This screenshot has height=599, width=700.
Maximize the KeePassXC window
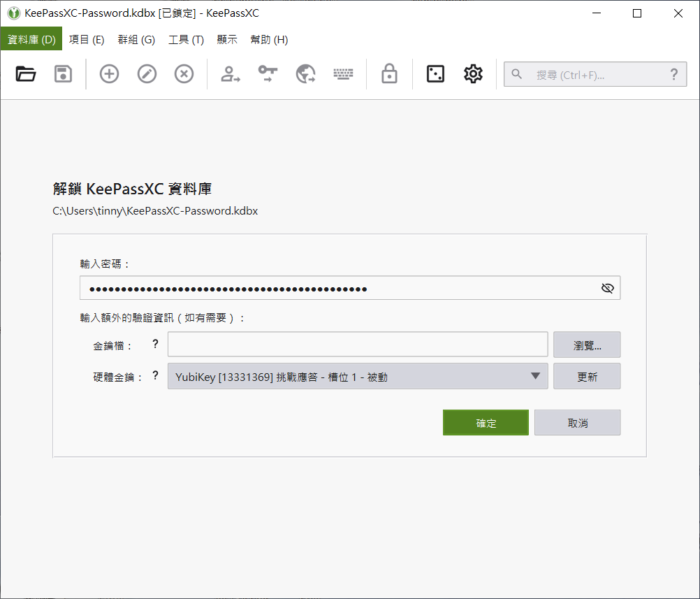click(637, 13)
